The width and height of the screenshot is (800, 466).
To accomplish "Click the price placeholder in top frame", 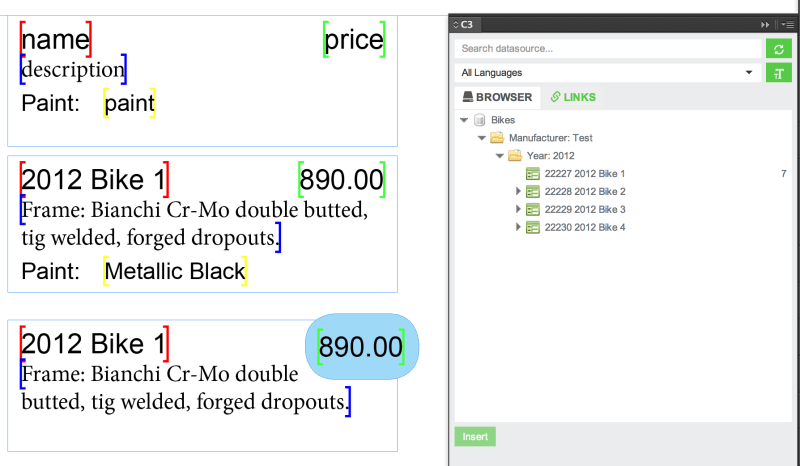I will coord(354,39).
